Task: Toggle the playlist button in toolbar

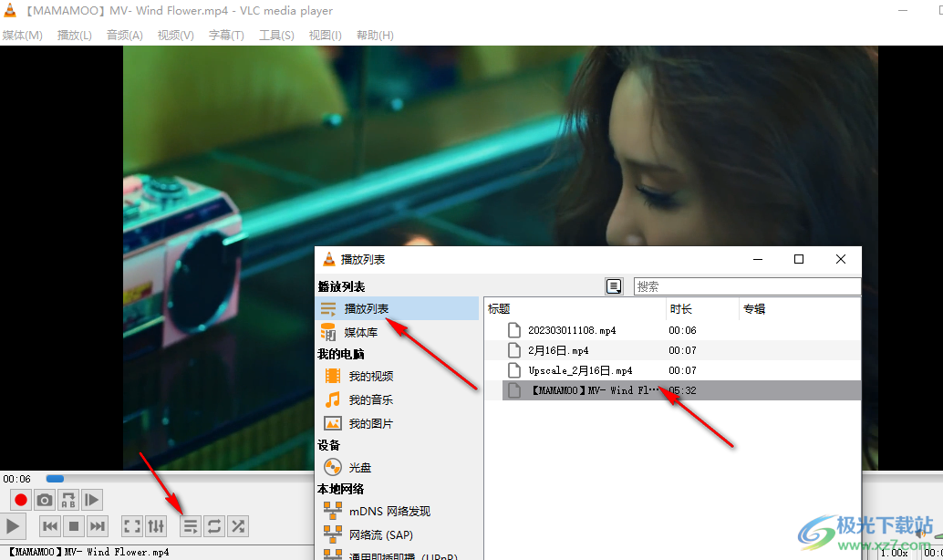Action: click(x=190, y=526)
